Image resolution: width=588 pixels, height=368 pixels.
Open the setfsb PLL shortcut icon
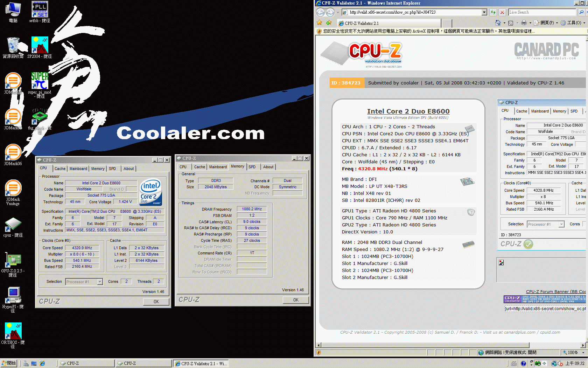(40, 12)
